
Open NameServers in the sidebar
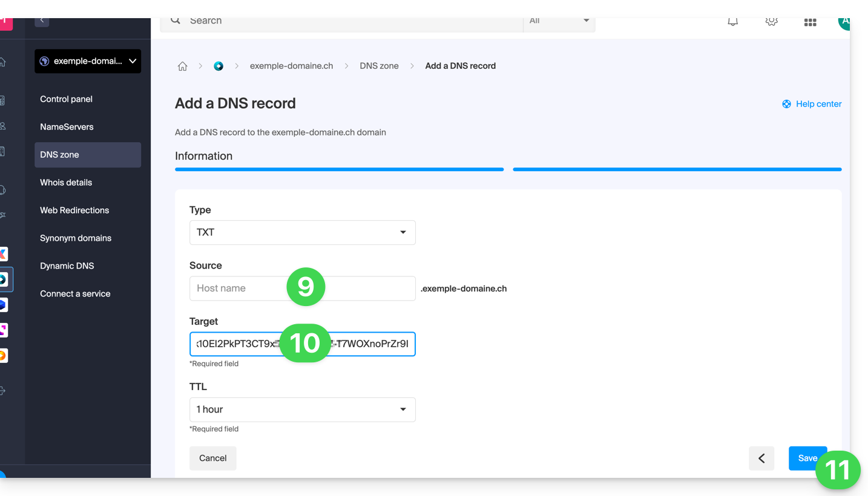point(67,127)
